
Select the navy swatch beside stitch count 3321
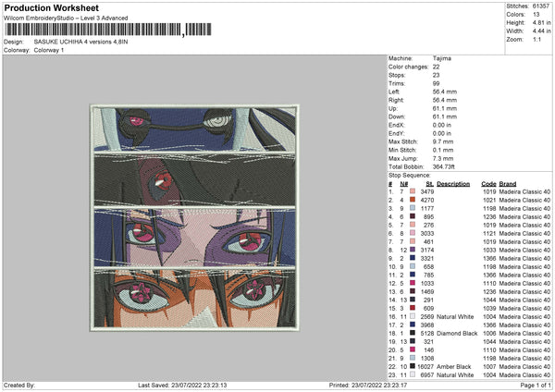[413, 258]
